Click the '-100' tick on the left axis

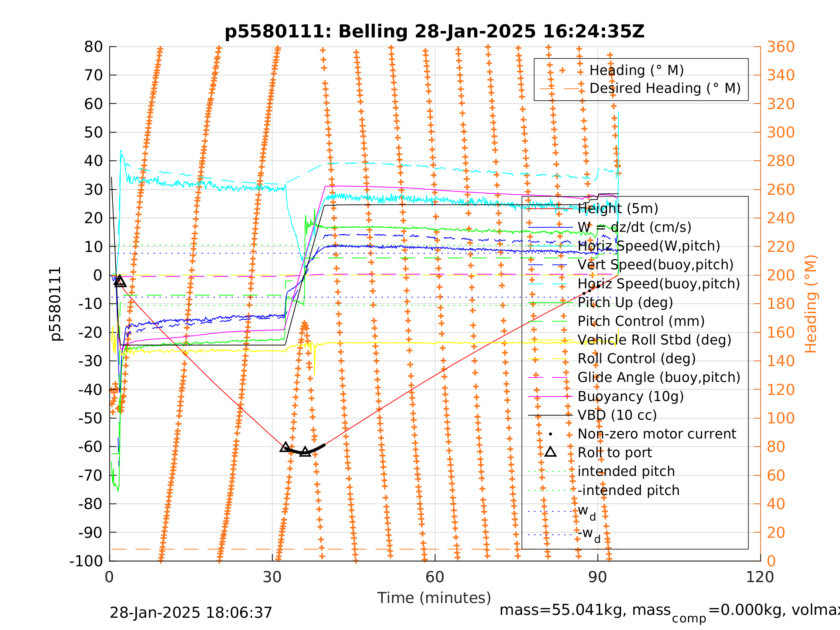tap(86, 561)
